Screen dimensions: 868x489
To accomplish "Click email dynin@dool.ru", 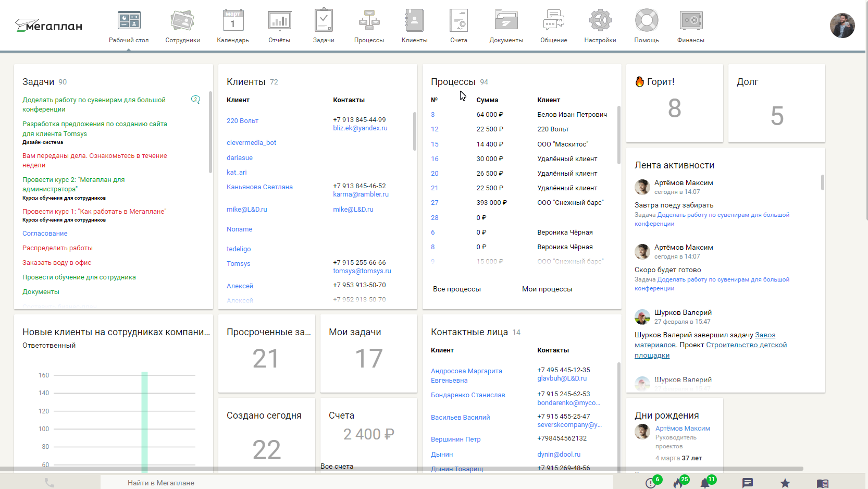I will (x=559, y=455).
